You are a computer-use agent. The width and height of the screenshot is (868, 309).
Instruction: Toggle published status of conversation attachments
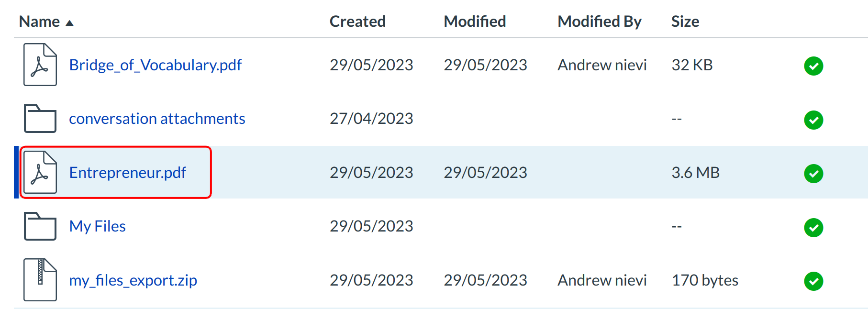click(x=813, y=120)
